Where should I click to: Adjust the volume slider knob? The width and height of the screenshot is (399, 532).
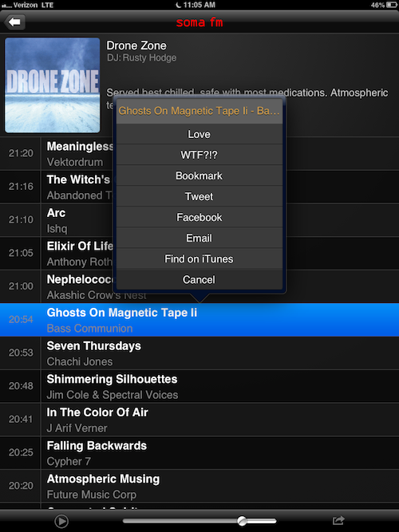pyautogui.click(x=242, y=521)
